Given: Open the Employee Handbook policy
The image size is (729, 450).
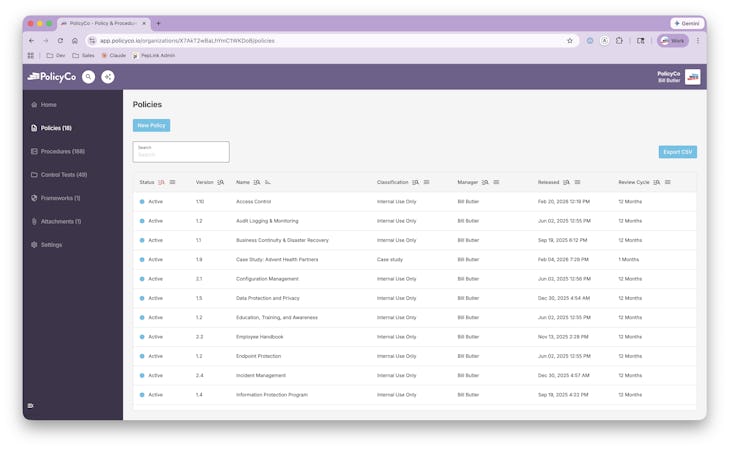Looking at the screenshot, I should tap(259, 337).
